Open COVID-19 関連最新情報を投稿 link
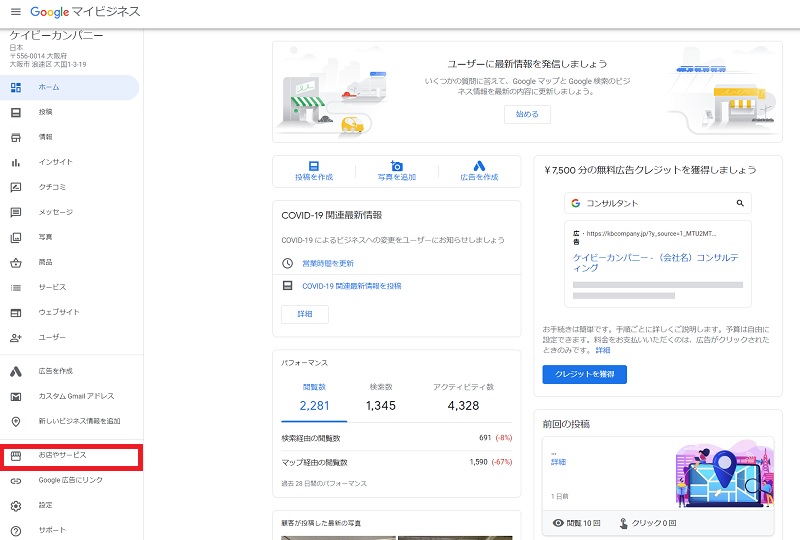Image resolution: width=800 pixels, height=540 pixels. click(352, 286)
